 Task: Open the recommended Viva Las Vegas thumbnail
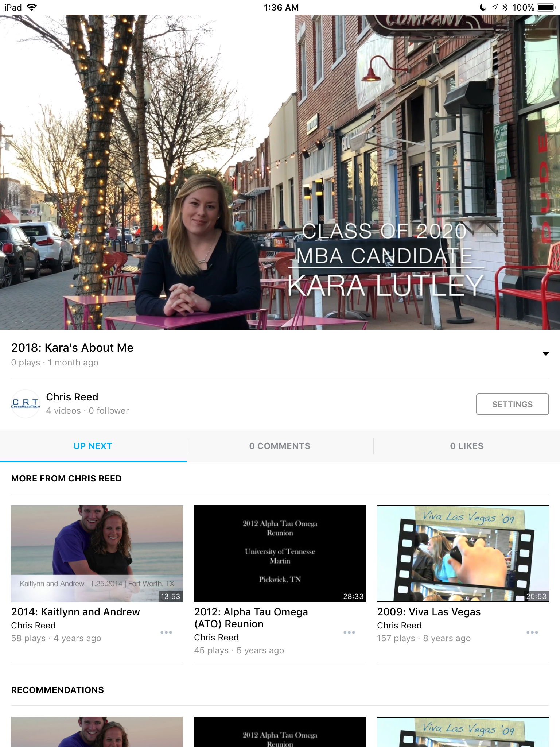click(463, 732)
